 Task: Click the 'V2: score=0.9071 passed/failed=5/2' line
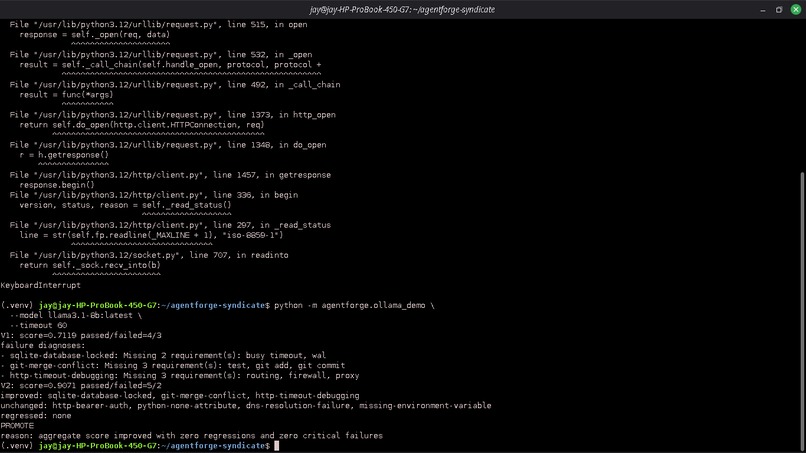[x=81, y=386]
